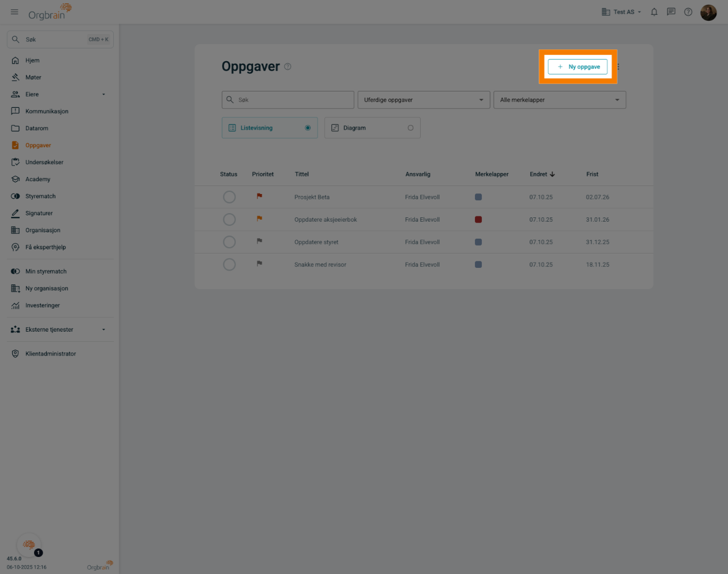Open the chat messages icon
The width and height of the screenshot is (728, 574).
coord(671,12)
